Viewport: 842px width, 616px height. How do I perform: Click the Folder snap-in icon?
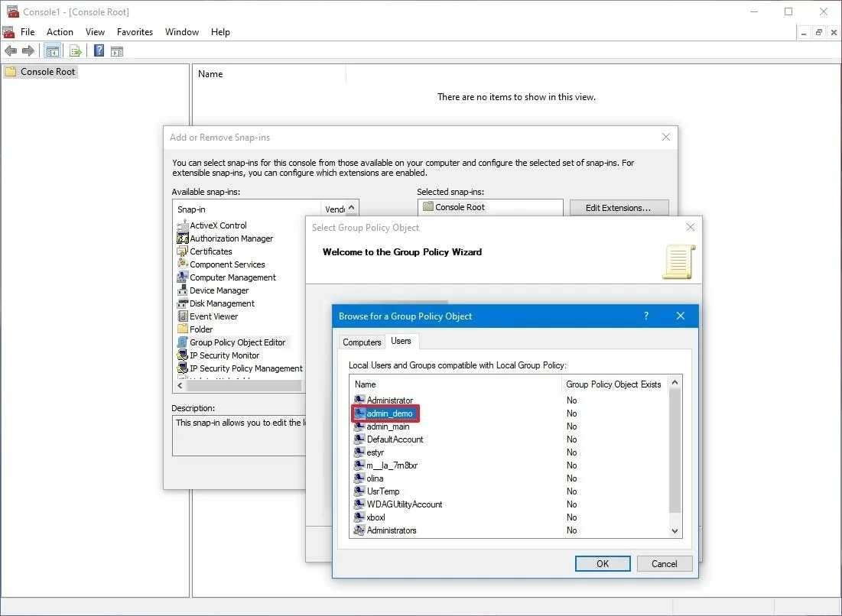(x=183, y=329)
